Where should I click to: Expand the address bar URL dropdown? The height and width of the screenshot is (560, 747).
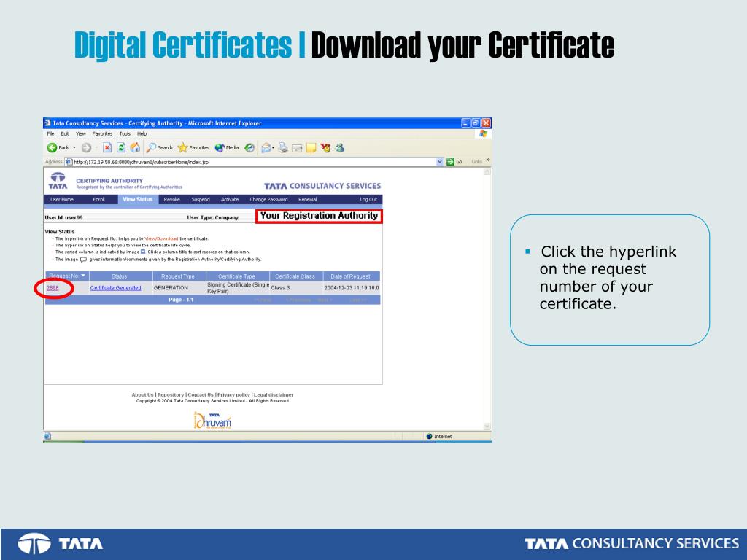coord(440,162)
